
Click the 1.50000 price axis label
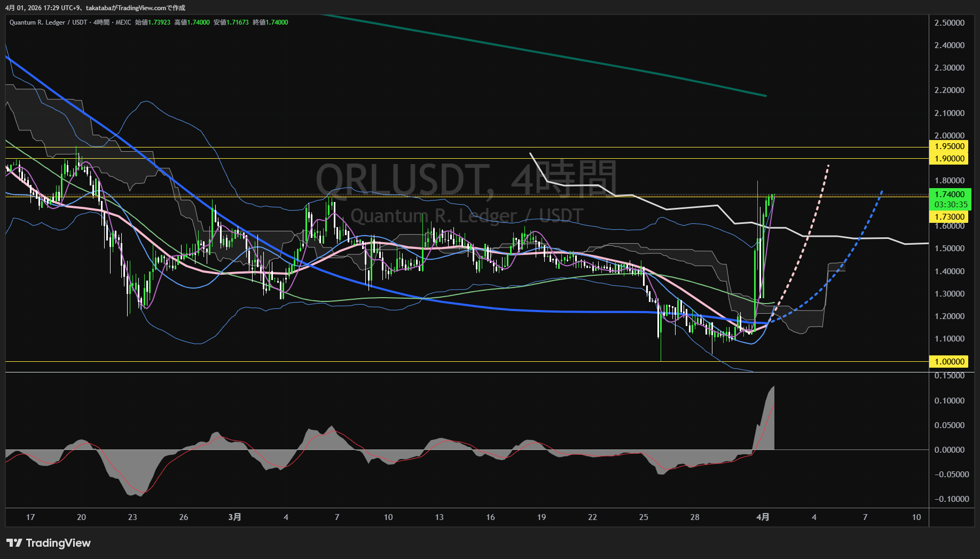point(950,249)
